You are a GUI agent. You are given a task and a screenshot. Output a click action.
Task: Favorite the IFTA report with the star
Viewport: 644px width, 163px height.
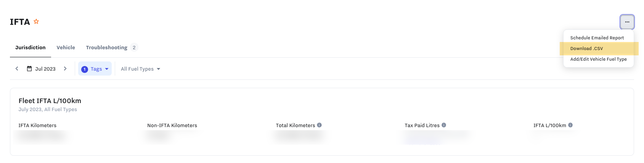point(36,21)
